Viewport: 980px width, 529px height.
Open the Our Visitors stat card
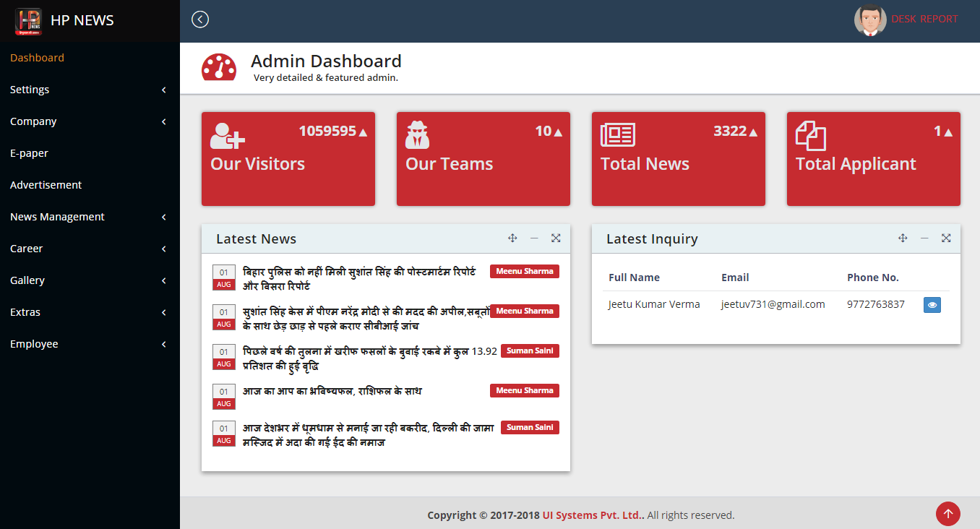288,159
